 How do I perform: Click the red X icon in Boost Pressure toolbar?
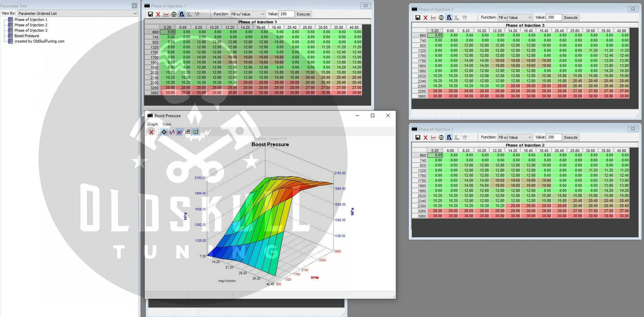coord(152,132)
